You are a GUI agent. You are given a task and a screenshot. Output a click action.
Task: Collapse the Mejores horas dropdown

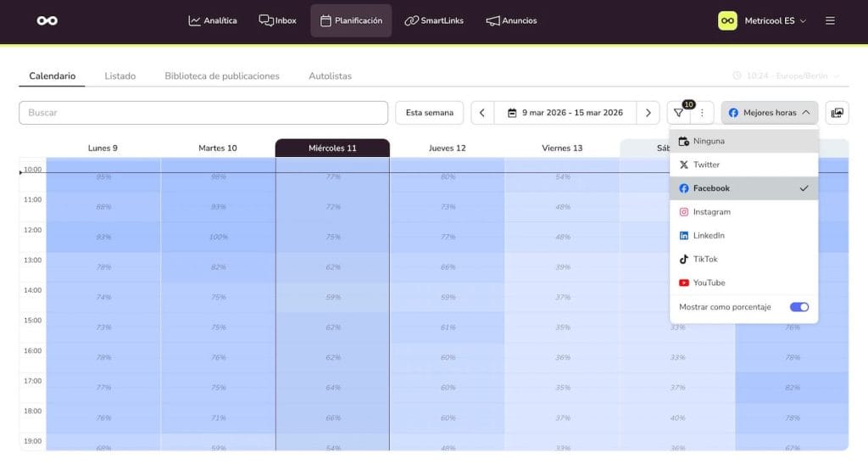(x=770, y=113)
